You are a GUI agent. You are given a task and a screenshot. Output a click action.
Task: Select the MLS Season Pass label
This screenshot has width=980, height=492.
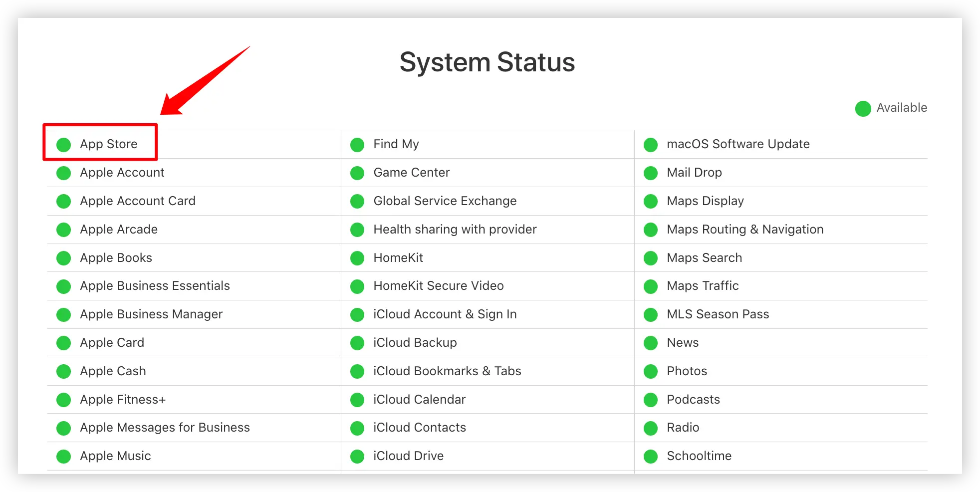(x=718, y=314)
